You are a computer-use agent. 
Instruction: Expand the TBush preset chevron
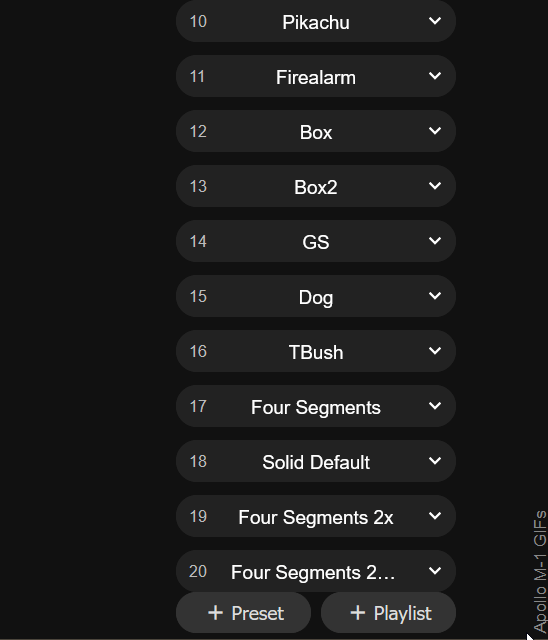435,351
